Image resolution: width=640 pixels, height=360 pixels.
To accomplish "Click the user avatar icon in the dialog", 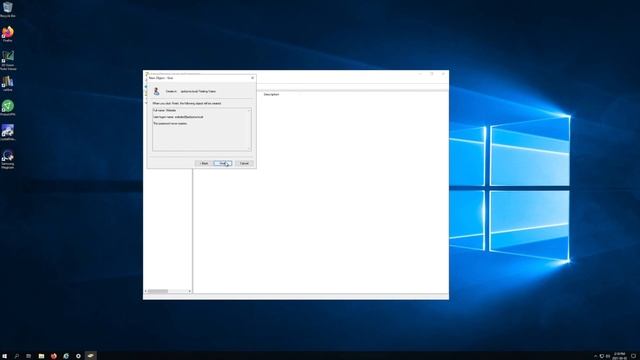I will pyautogui.click(x=156, y=91).
